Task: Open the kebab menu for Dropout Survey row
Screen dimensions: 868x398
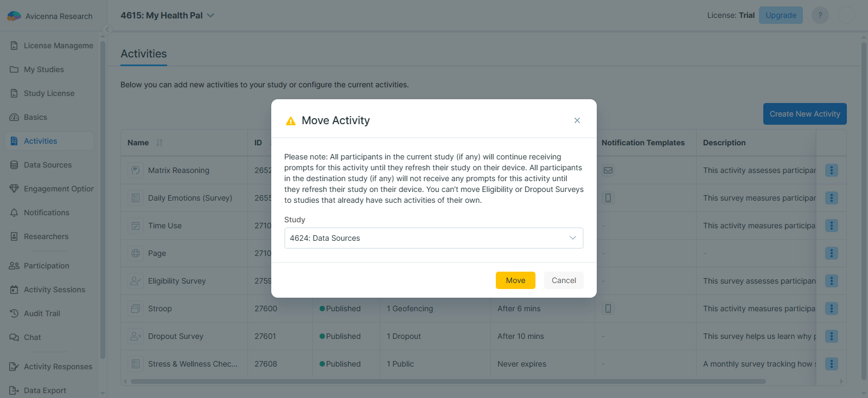Action: click(831, 336)
